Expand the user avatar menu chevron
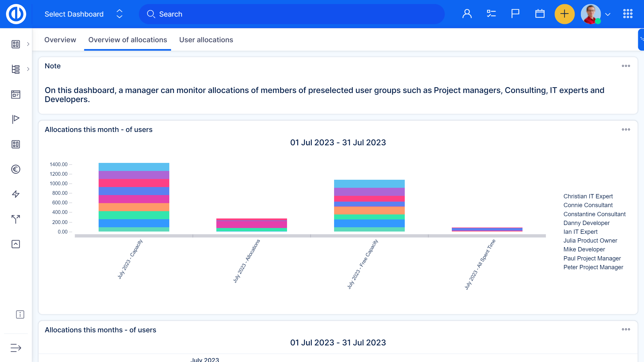This screenshot has height=362, width=644. 608,14
